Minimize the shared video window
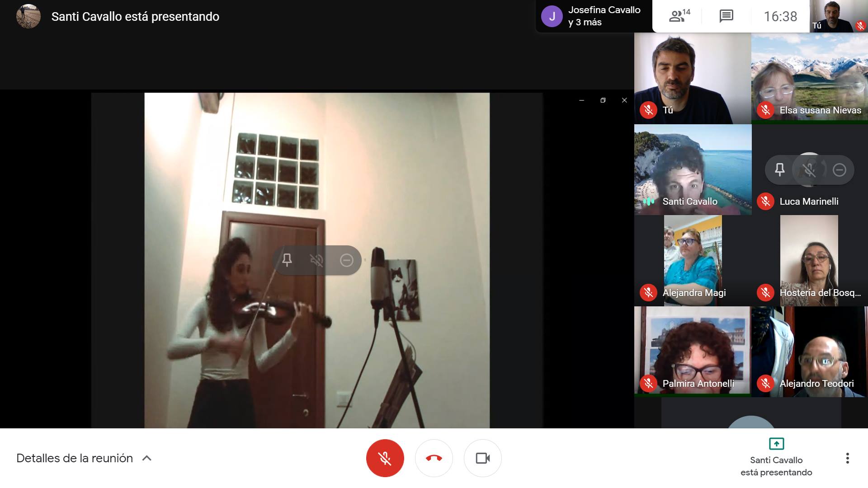Viewport: 868px width, 488px height. coord(582,100)
